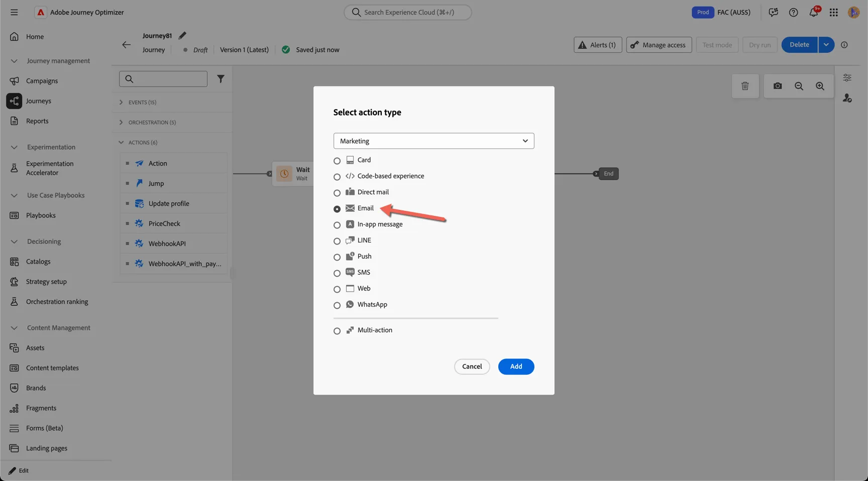Click the filter funnel icon
Image resolution: width=868 pixels, height=481 pixels.
click(221, 79)
